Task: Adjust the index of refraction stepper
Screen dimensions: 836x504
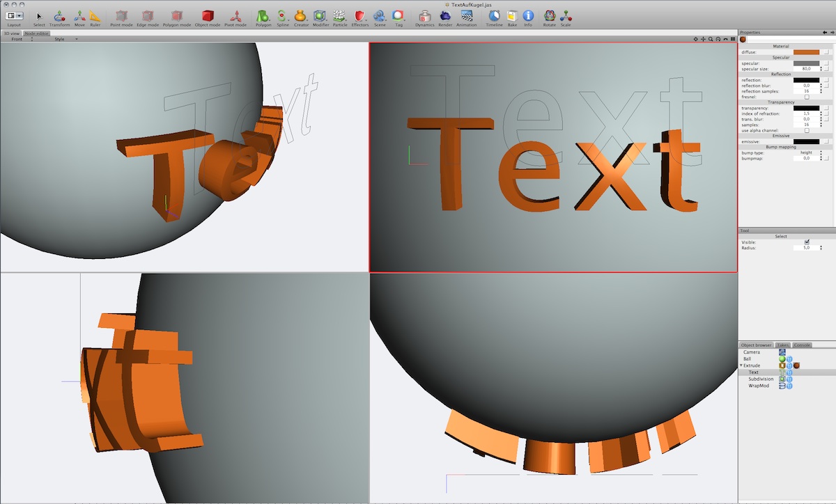Action: (821, 113)
